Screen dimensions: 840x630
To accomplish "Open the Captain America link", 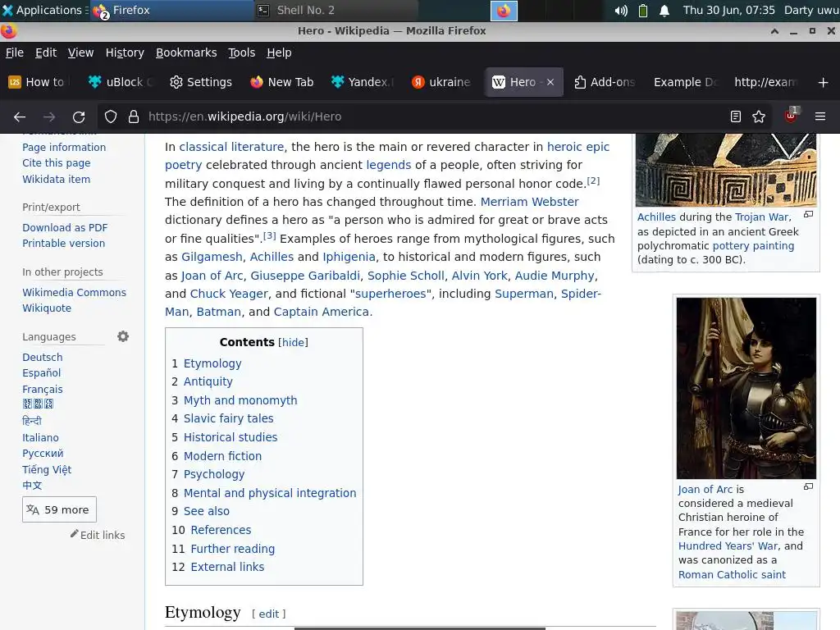I will coord(322,312).
